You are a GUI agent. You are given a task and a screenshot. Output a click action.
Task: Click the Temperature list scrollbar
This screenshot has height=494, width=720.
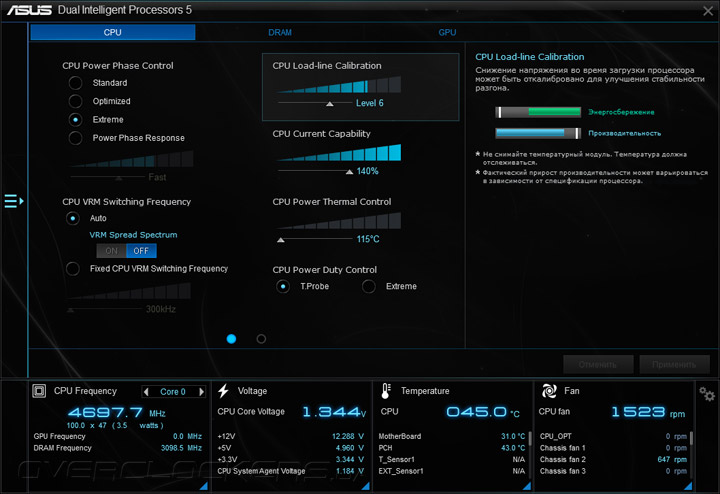(530, 438)
